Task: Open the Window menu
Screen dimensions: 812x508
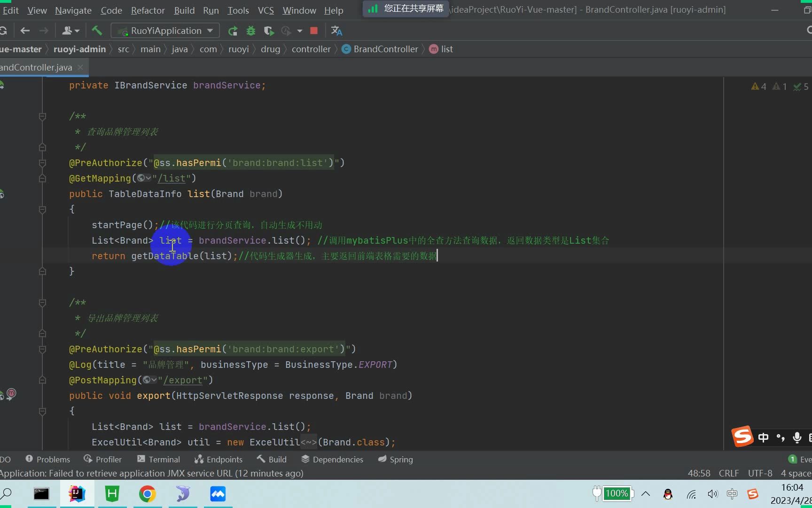Action: click(x=299, y=10)
